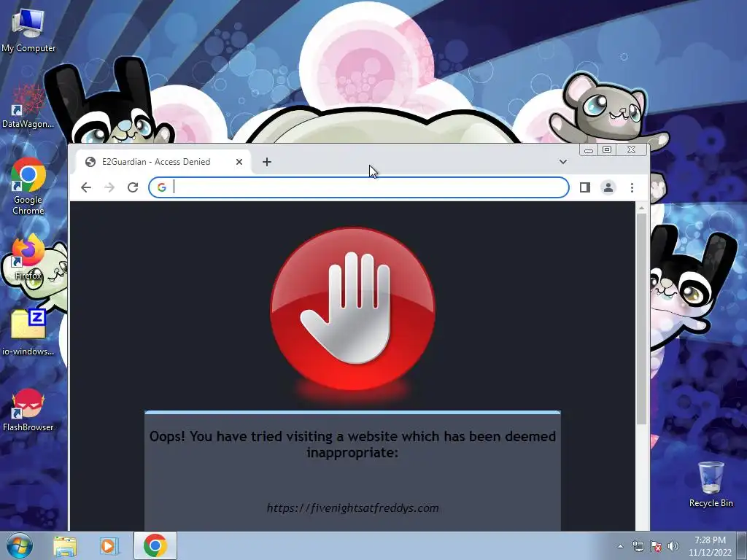Open the Action Center flag icon

click(656, 546)
